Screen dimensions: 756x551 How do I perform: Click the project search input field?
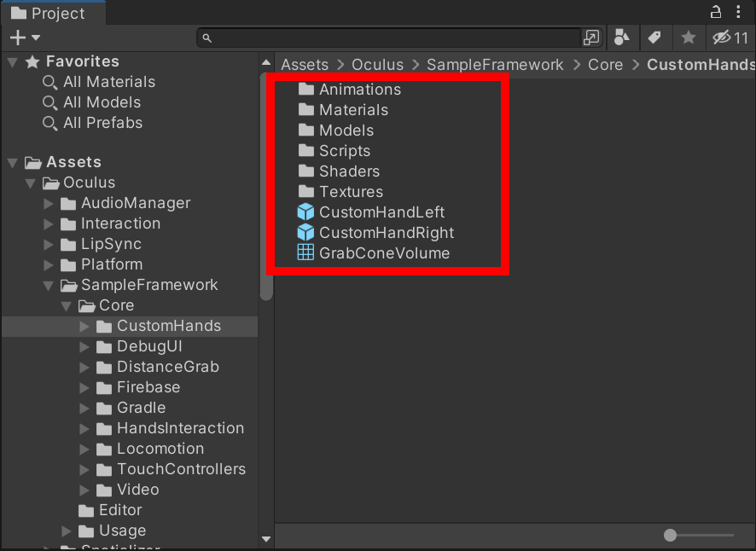(x=388, y=38)
